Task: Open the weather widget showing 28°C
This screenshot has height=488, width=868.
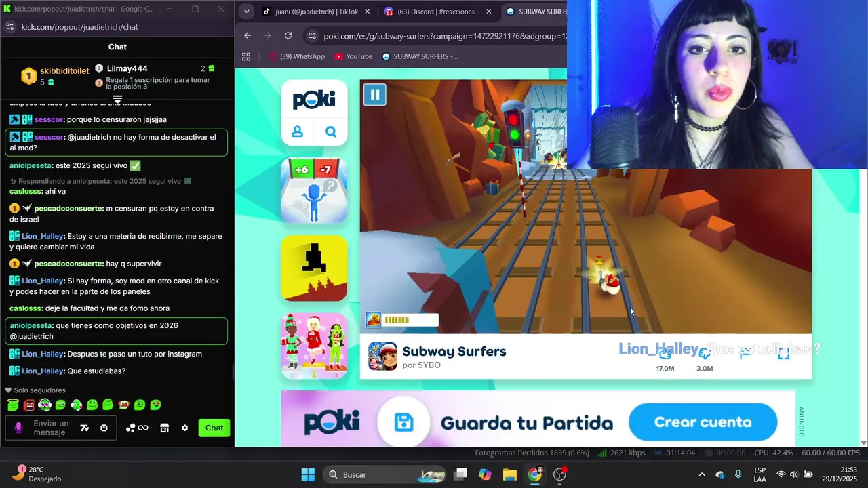Action: coord(37,474)
